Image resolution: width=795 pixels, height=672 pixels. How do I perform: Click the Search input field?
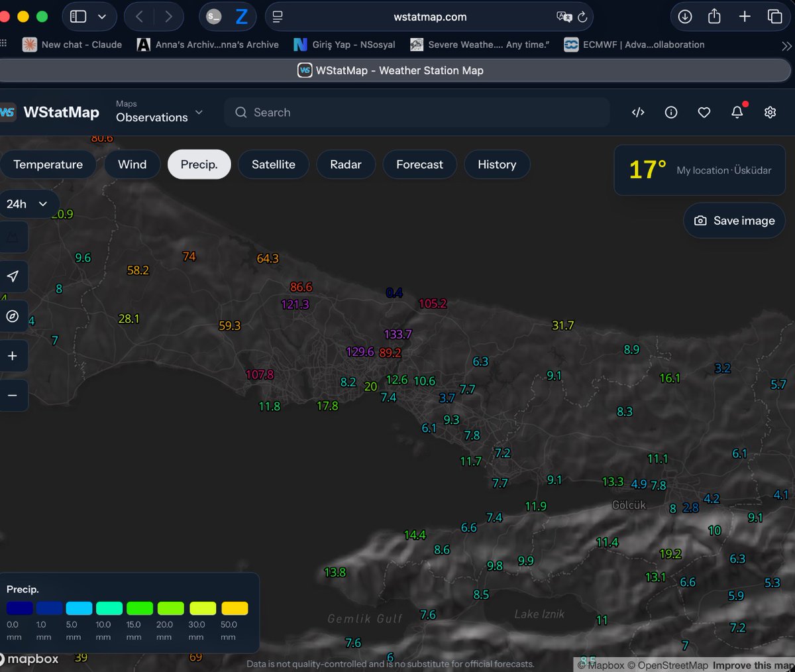[417, 113]
